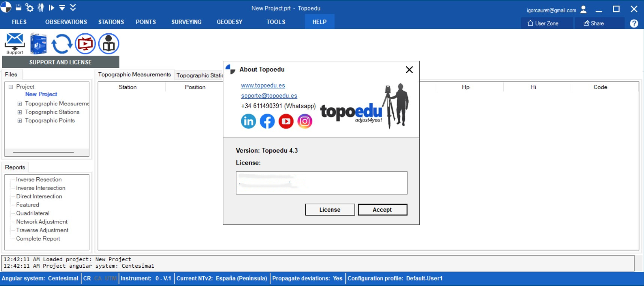Click the blue refresh arrows update icon
This screenshot has height=286, width=644.
[x=62, y=44]
